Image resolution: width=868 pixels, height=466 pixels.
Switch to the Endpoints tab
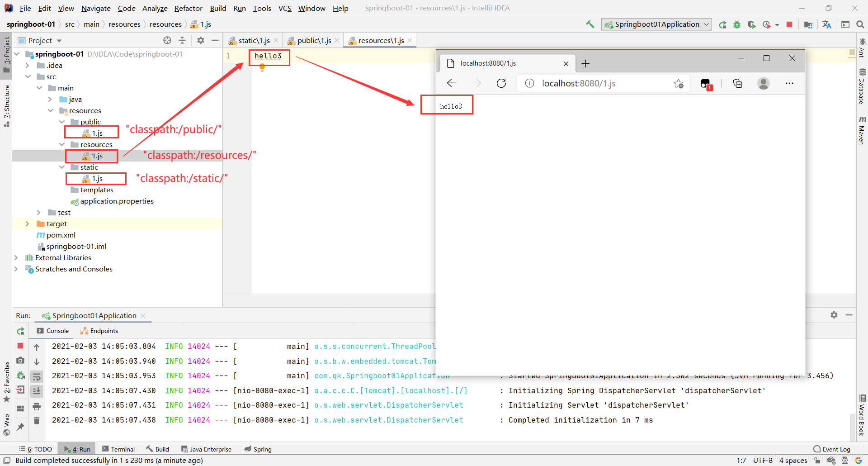(99, 331)
